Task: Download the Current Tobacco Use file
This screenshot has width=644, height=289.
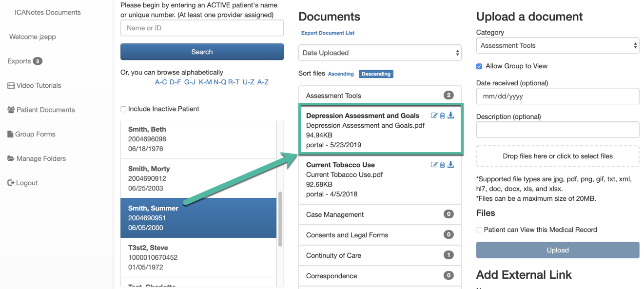Action: pyautogui.click(x=450, y=165)
